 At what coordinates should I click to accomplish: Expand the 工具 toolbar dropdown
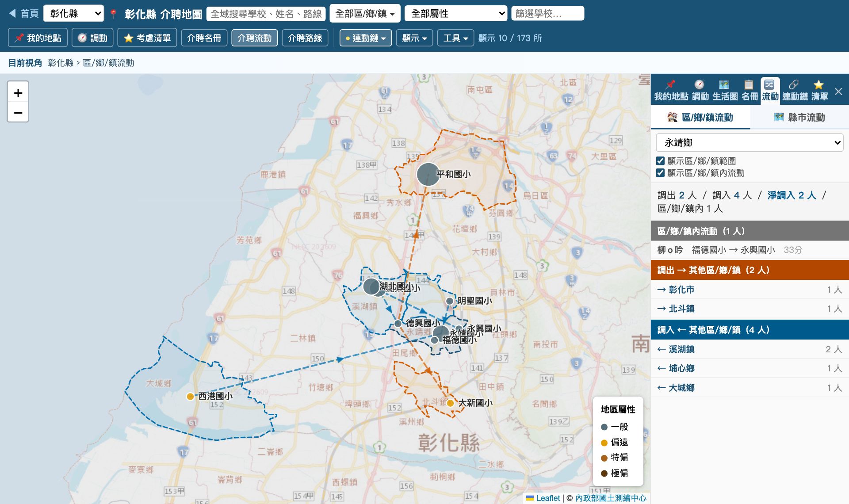455,38
